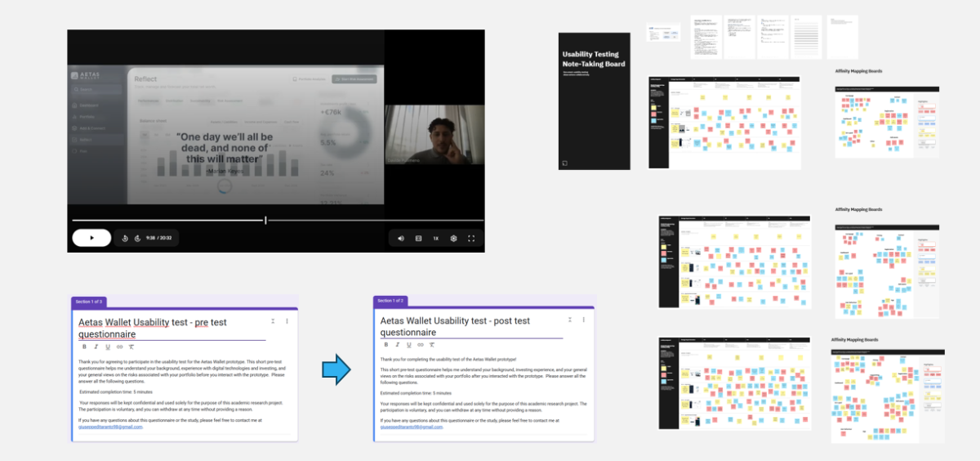Insert link icon in post test form

[421, 345]
